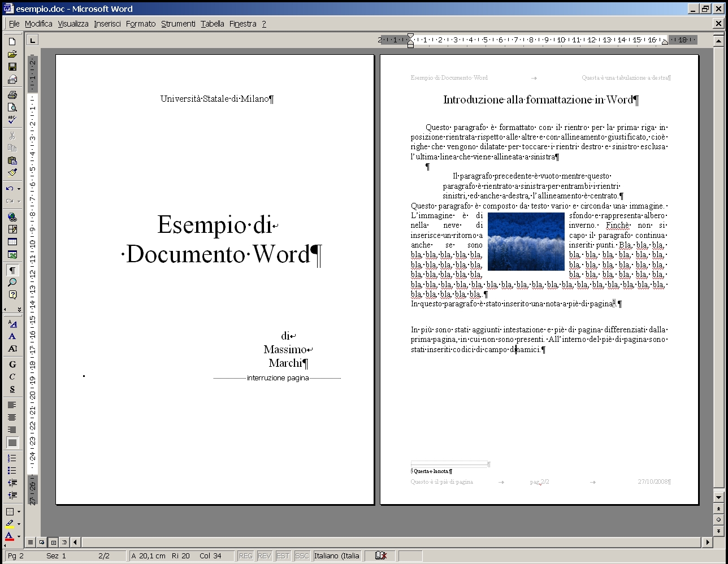This screenshot has height=564, width=728.
Task: Save document with the floppy disk icon
Action: 12,67
